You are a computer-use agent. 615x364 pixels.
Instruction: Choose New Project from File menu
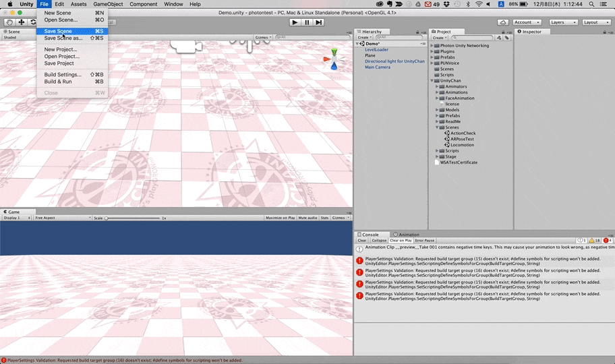coord(72,49)
